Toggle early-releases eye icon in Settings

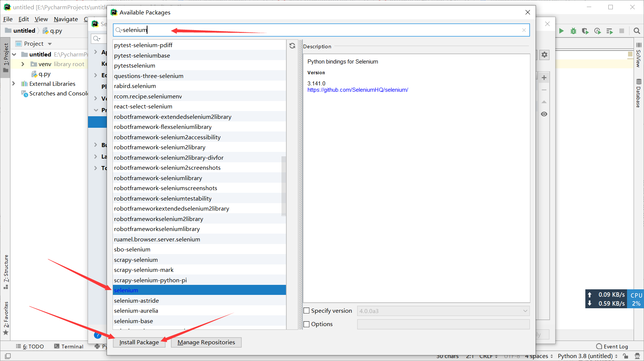[544, 114]
